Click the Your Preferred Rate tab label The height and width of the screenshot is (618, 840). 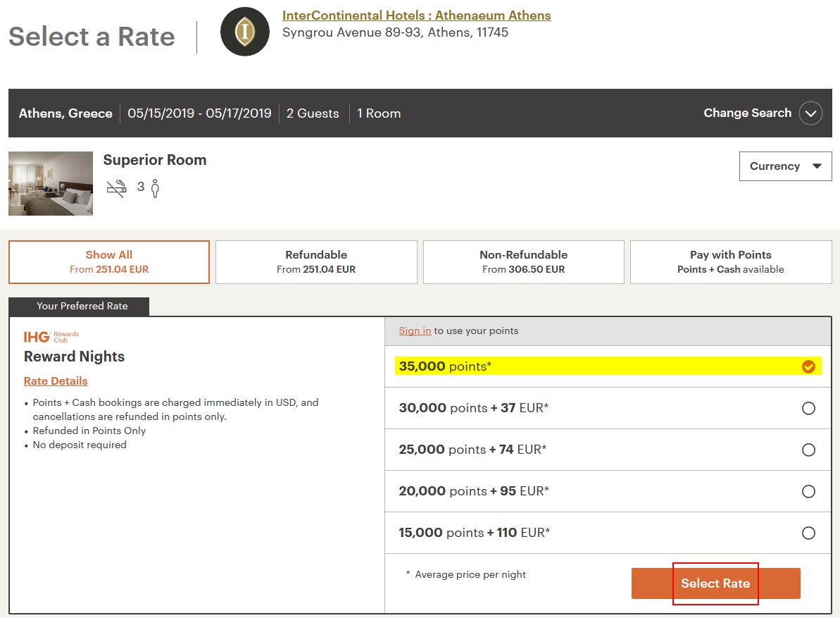click(x=79, y=306)
